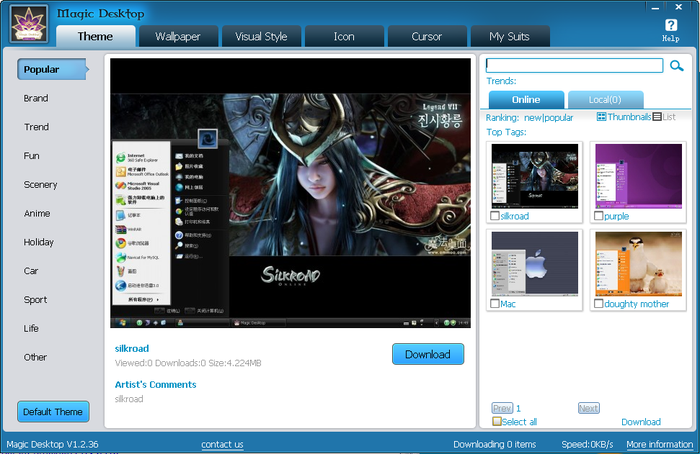Open the contact us link

pos(222,444)
